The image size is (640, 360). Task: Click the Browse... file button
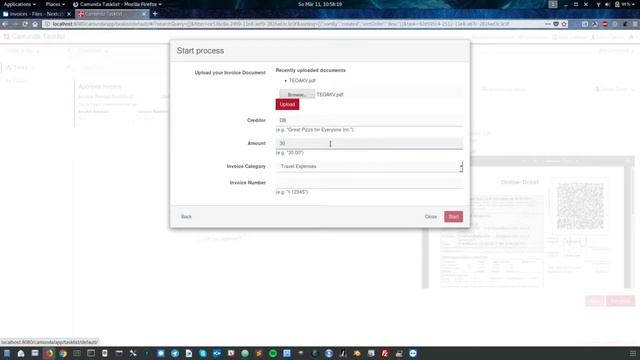click(297, 94)
